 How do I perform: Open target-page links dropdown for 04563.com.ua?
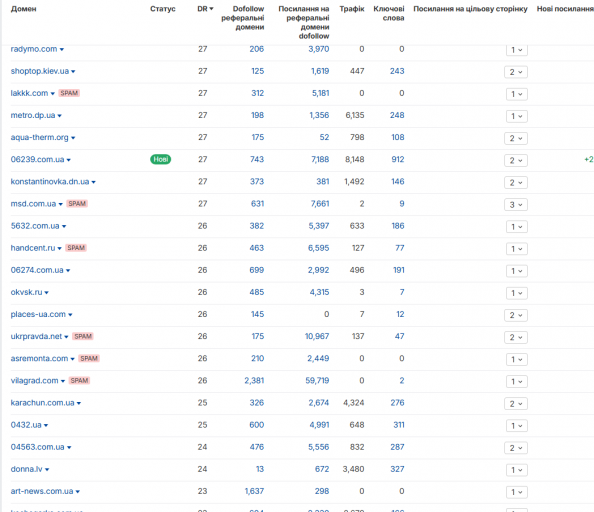tap(516, 448)
